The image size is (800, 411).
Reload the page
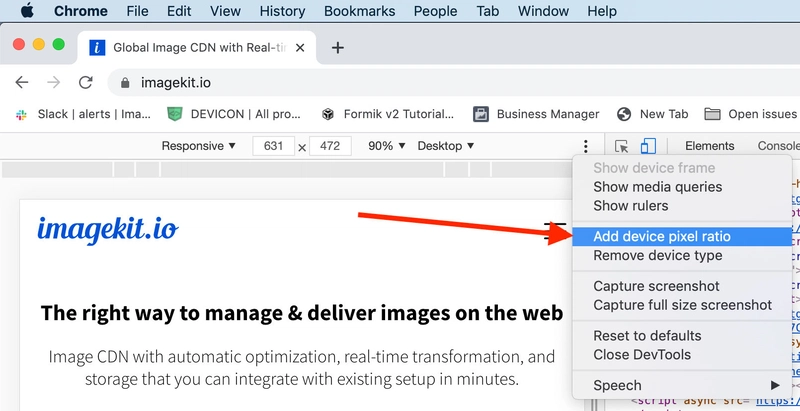(x=86, y=82)
